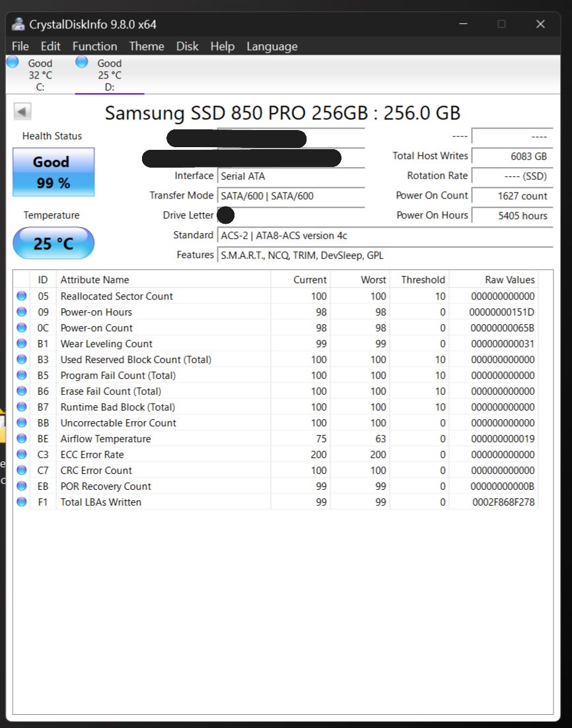
Task: Open the Language menu
Action: tap(272, 46)
